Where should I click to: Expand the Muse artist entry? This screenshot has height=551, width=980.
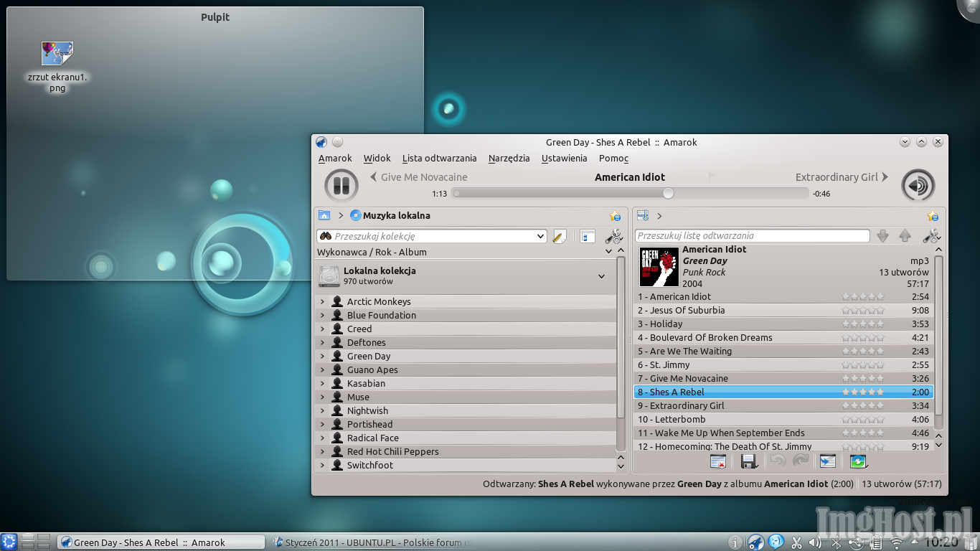(322, 397)
